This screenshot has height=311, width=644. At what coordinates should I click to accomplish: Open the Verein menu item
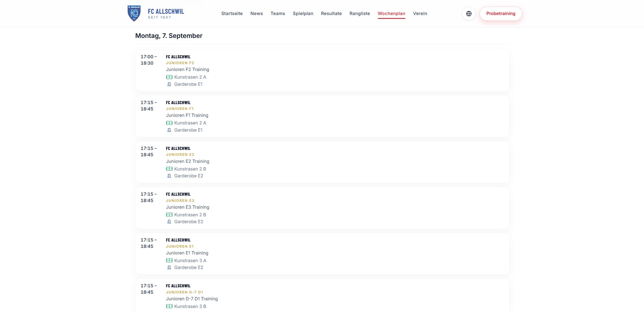[x=420, y=13]
